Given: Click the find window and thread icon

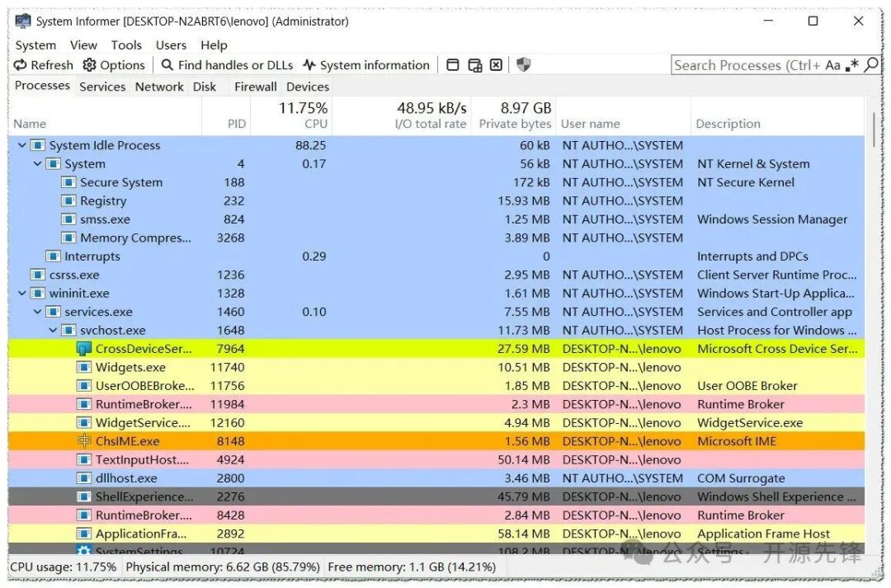Looking at the screenshot, I should click(x=474, y=65).
